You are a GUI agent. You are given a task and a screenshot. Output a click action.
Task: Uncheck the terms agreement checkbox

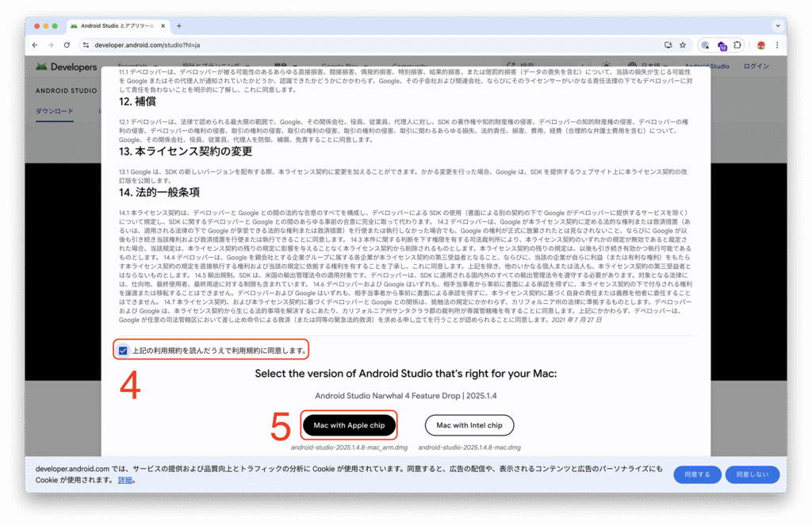coord(123,350)
